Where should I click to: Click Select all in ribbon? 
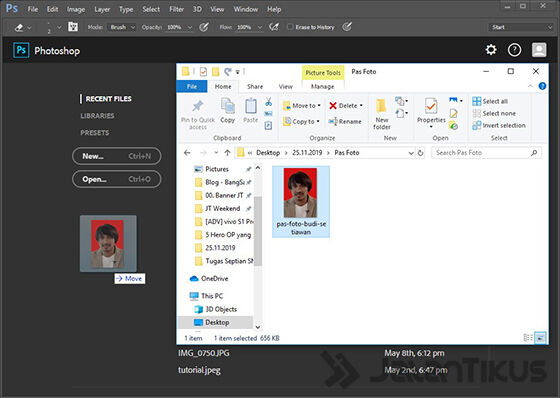pyautogui.click(x=490, y=101)
